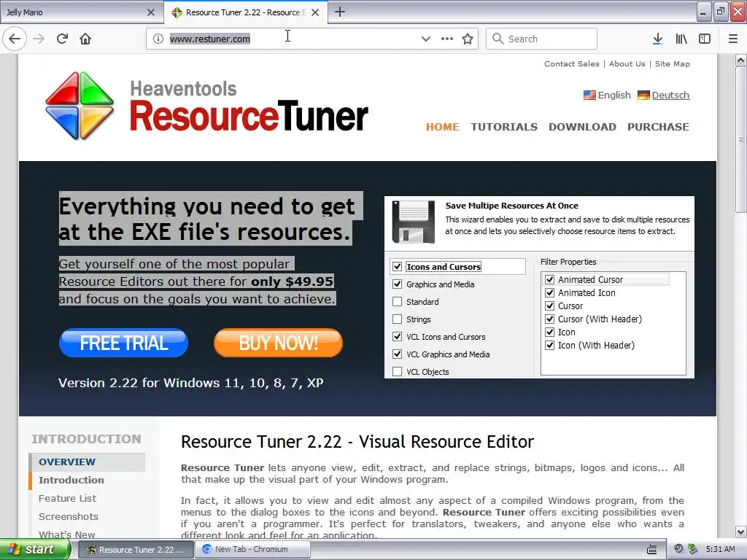
Task: Open the library bookmarks icon
Action: 681,39
